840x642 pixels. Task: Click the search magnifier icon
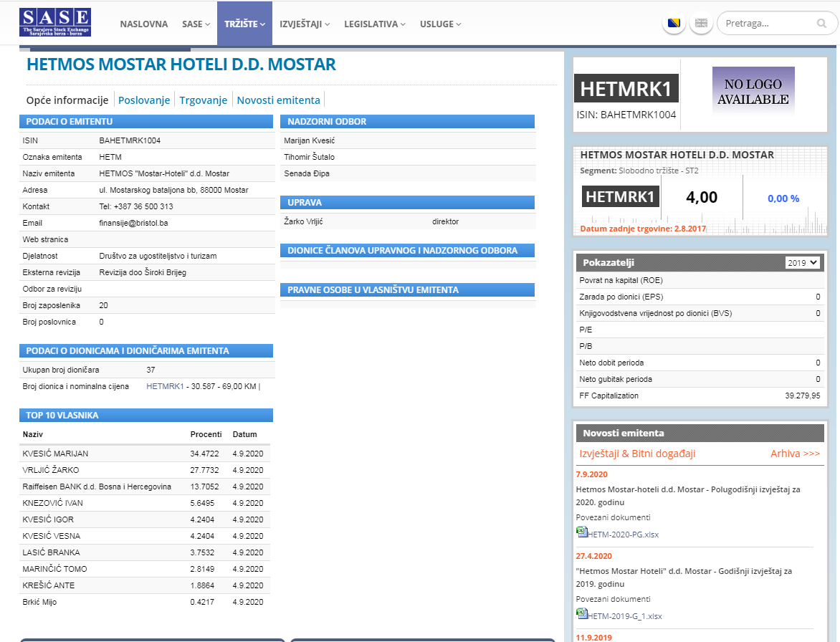click(x=821, y=23)
